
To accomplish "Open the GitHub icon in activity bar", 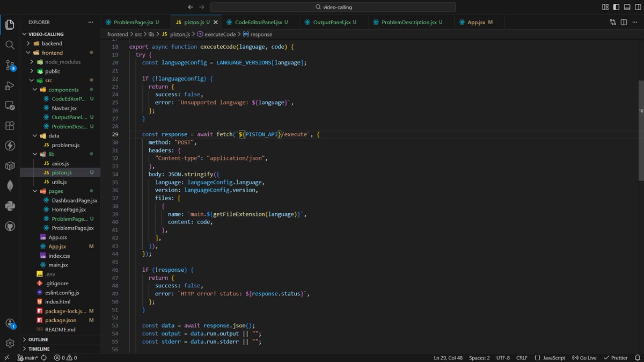I will [10, 227].
